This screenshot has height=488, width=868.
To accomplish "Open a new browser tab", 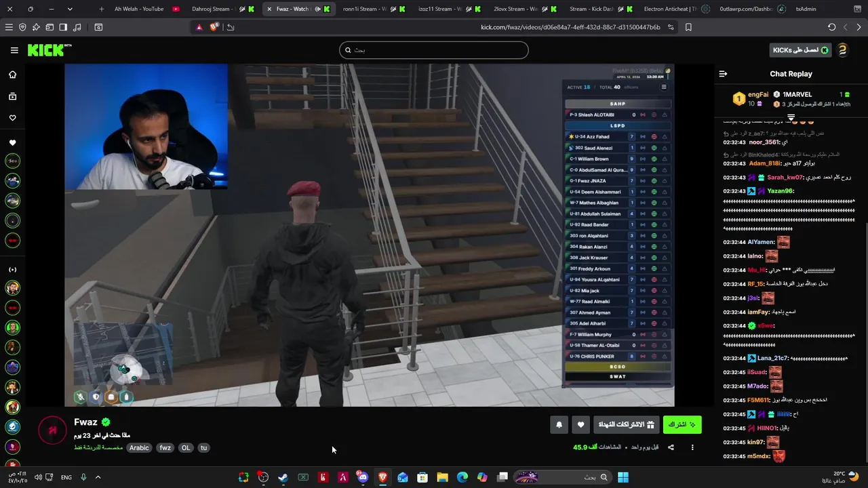I will point(102,9).
